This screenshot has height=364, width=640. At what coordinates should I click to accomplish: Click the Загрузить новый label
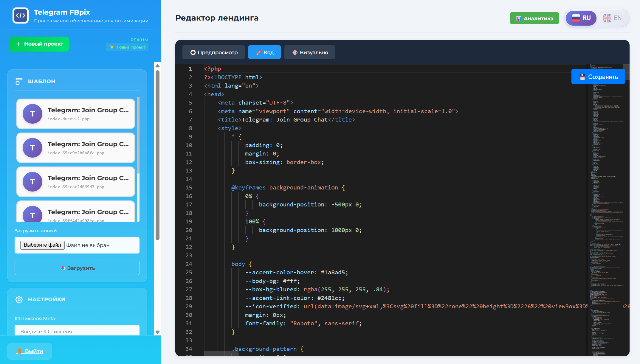coord(35,231)
